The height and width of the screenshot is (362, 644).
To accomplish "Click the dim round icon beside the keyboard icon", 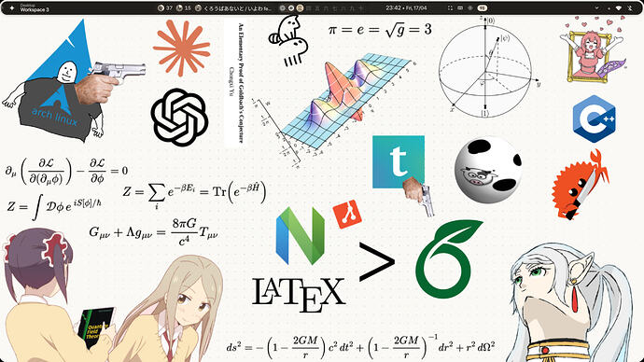I will tap(470, 7).
